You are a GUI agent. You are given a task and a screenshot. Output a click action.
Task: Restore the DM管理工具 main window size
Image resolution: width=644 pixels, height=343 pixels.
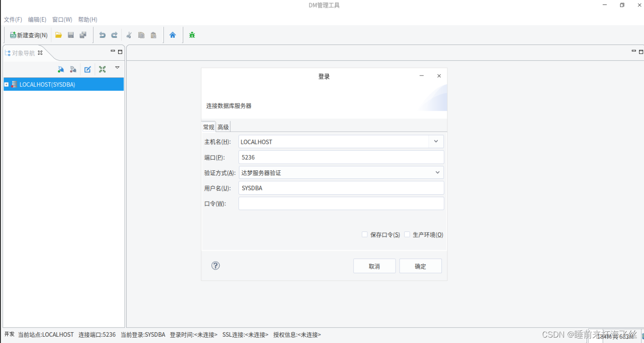(x=622, y=5)
